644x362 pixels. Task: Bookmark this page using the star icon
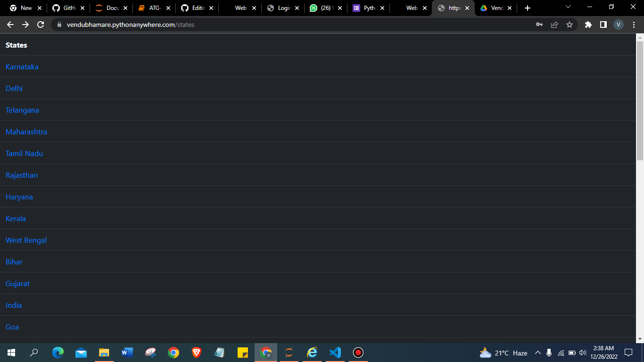[x=570, y=24]
